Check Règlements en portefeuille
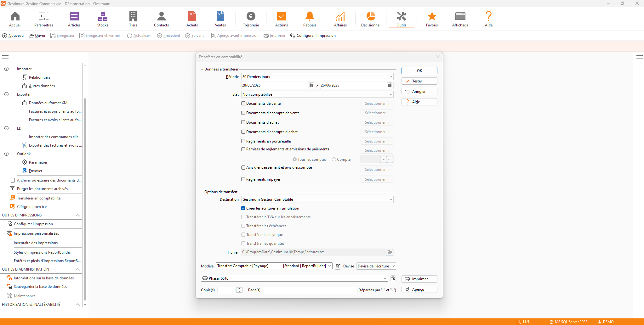Screen dimensions: 644x325 (x=243, y=141)
